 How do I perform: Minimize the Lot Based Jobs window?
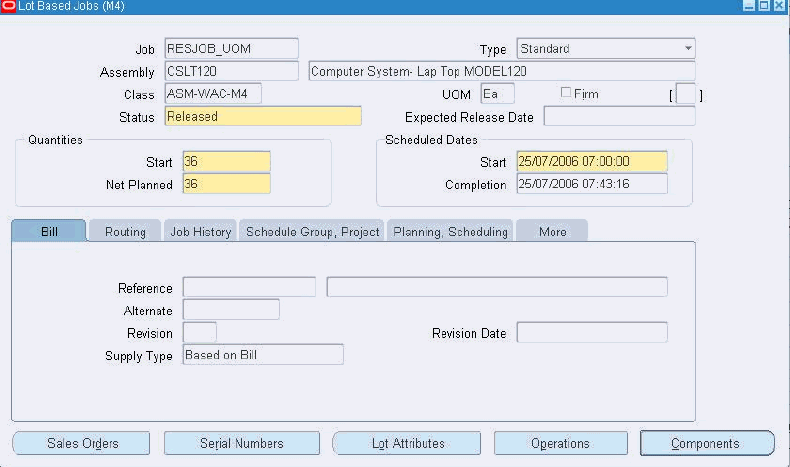[x=749, y=6]
